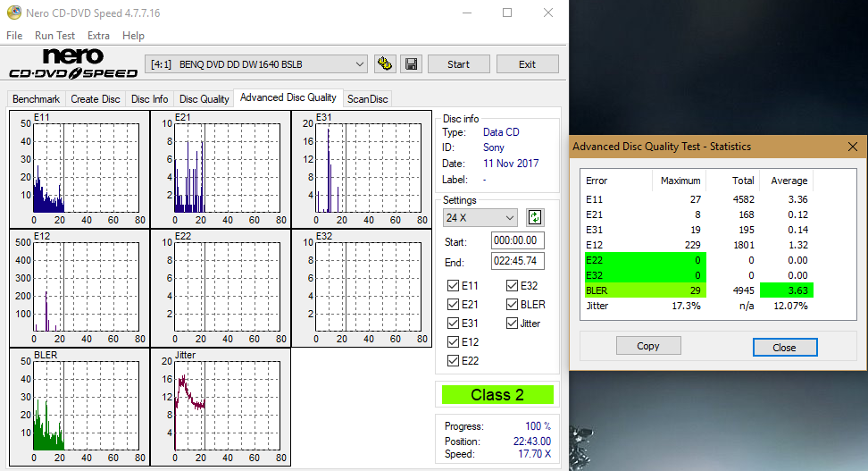
Task: Click the Nero app icon in title bar
Action: tap(13, 13)
